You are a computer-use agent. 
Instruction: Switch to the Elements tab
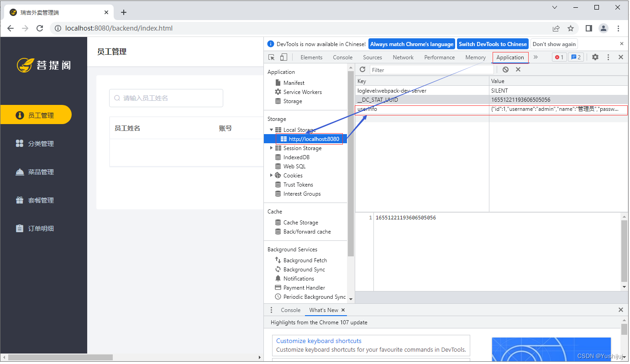pyautogui.click(x=311, y=57)
